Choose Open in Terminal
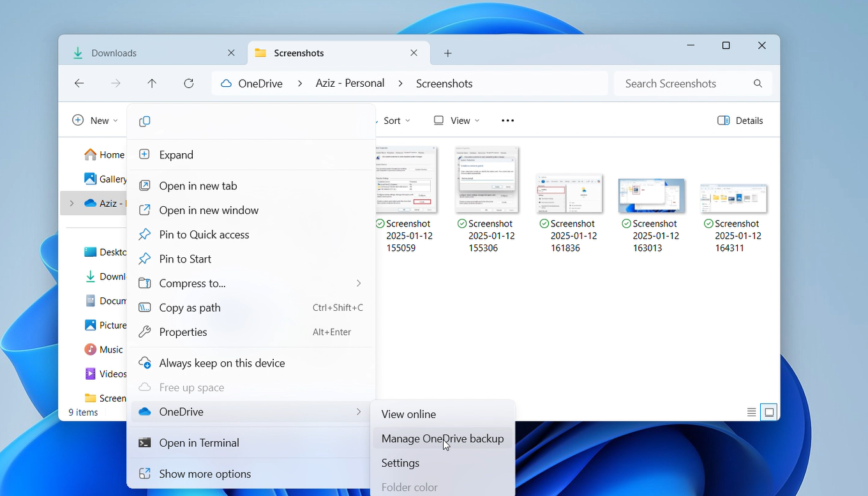 point(251,442)
